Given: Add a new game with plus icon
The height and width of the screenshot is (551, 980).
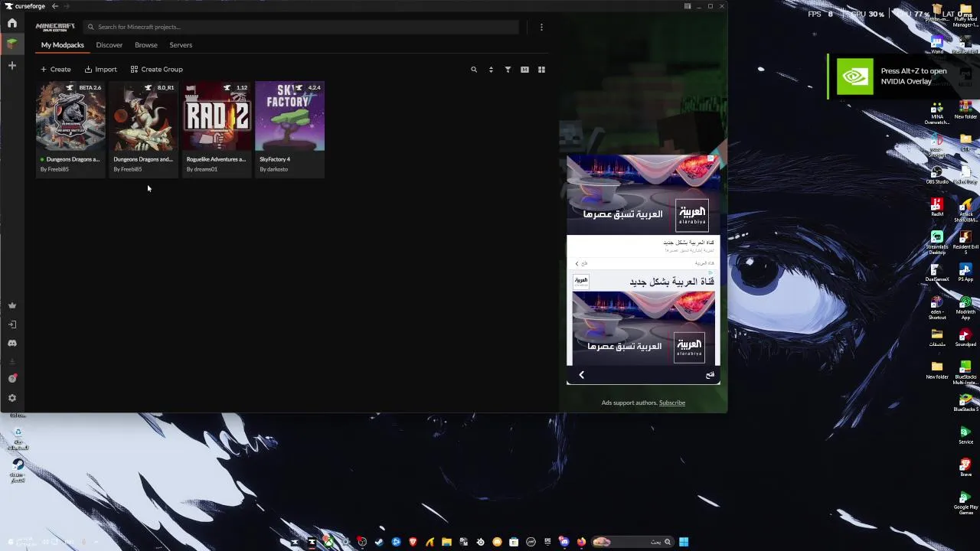Looking at the screenshot, I should pyautogui.click(x=11, y=66).
